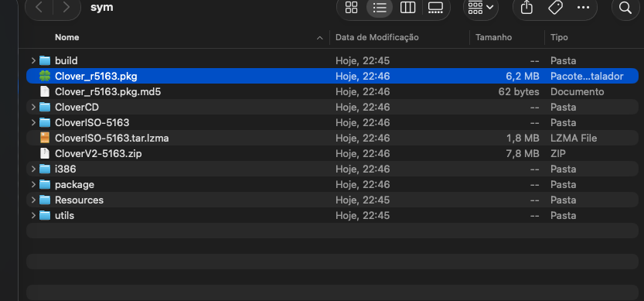Viewport: 644px width, 301px height.
Task: Click the Documento type cell
Action: pos(577,92)
